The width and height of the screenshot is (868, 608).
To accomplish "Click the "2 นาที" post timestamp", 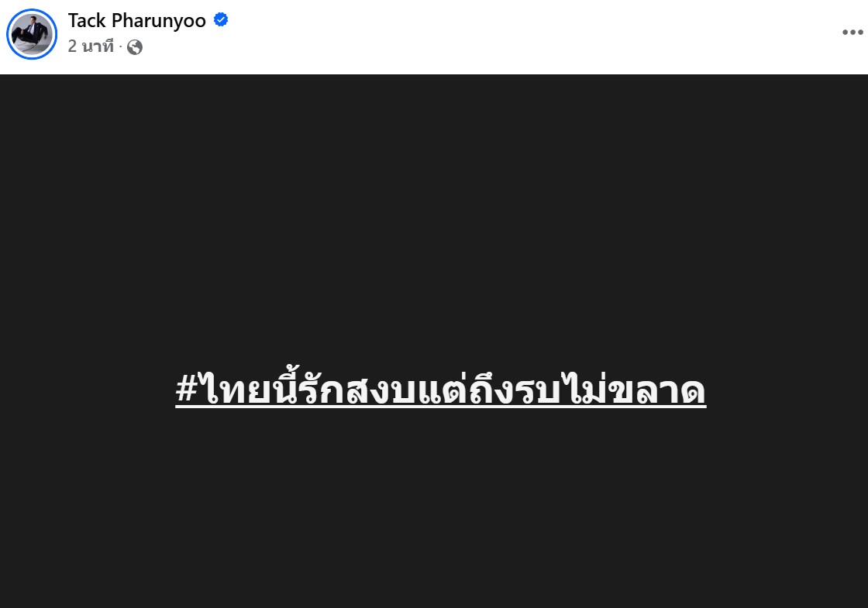I will tap(91, 46).
